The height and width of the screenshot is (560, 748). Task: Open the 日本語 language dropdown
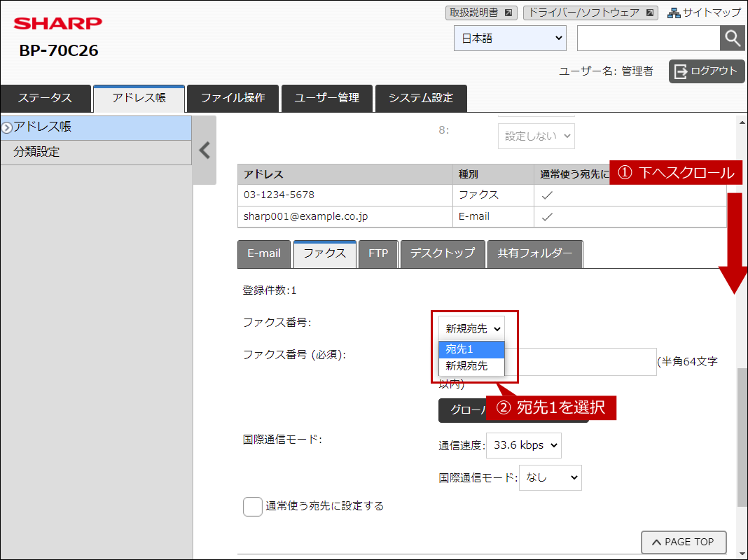(x=510, y=38)
